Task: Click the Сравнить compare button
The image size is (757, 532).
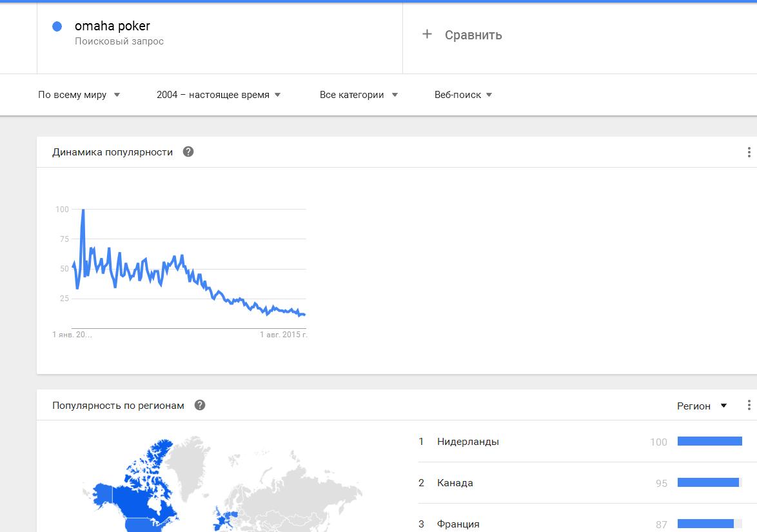Action: (462, 35)
